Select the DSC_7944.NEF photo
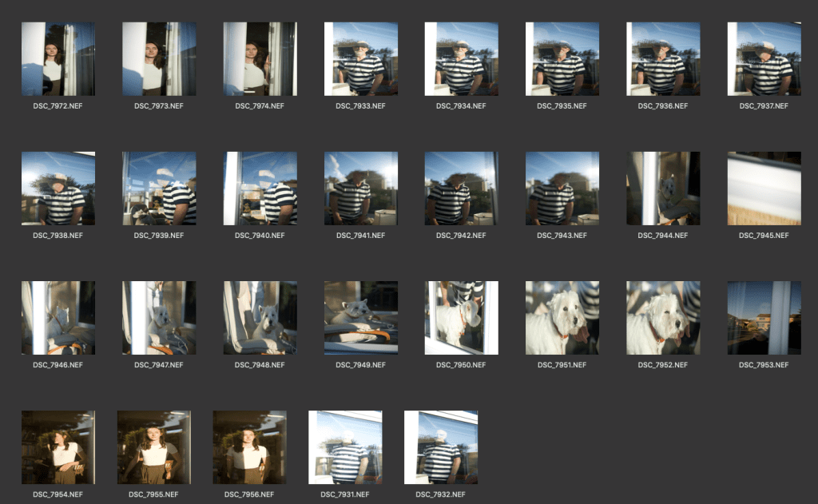 (663, 189)
